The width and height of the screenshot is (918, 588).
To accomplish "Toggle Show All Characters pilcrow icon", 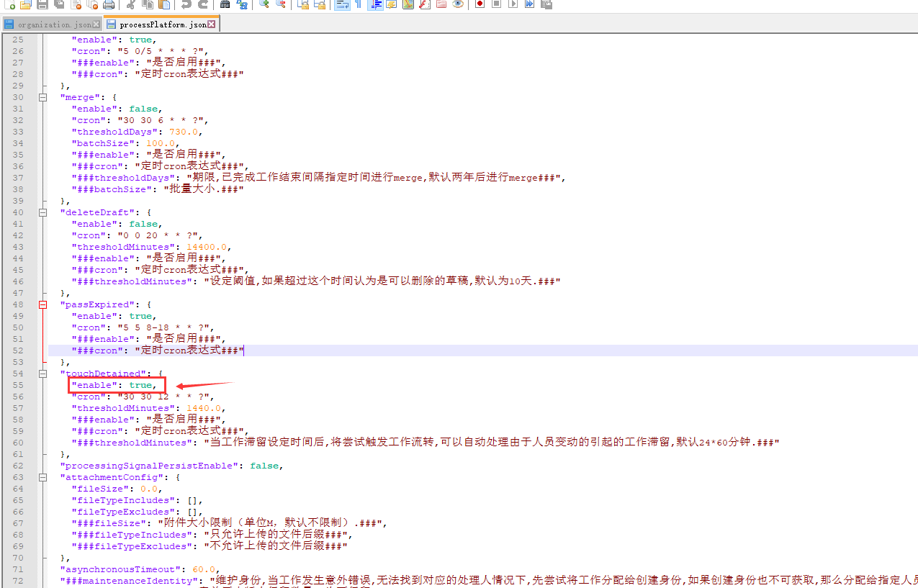I will tap(358, 4).
